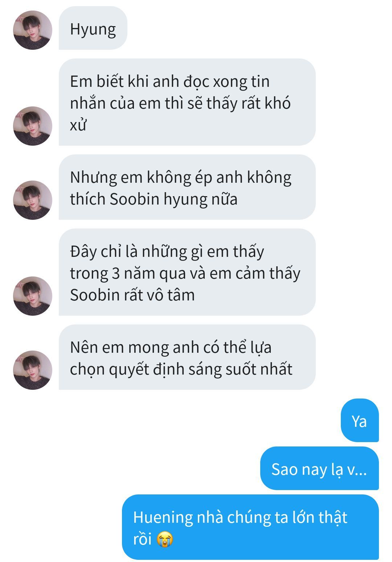Open the avatar next to 'Đây chỉ là những gì' message
Screen dimensions: 392x562
(33, 296)
